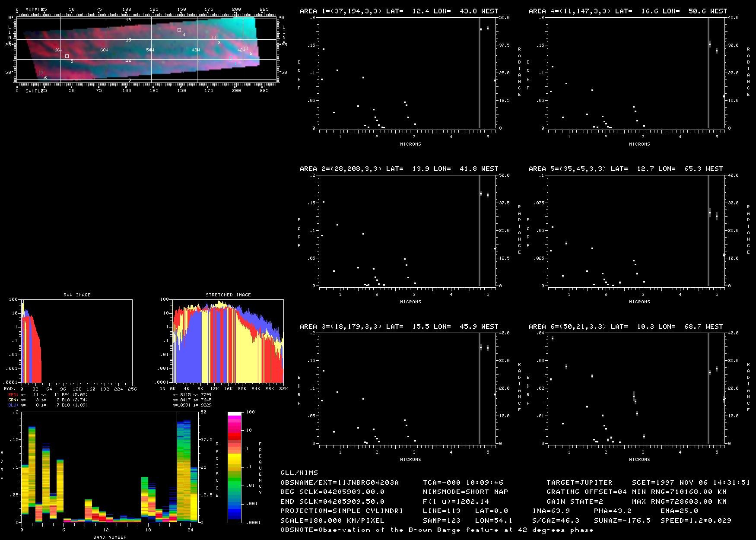This screenshot has height=540, width=756.
Task: Select the Area 6 square marker on map
Action: pyautogui.click(x=41, y=73)
